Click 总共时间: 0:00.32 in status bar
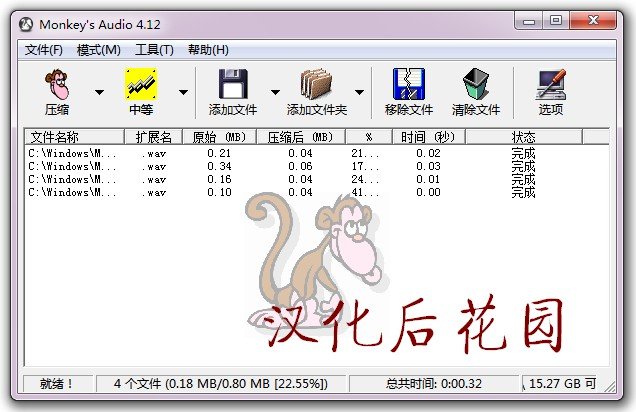The height and width of the screenshot is (412, 636). 434,384
